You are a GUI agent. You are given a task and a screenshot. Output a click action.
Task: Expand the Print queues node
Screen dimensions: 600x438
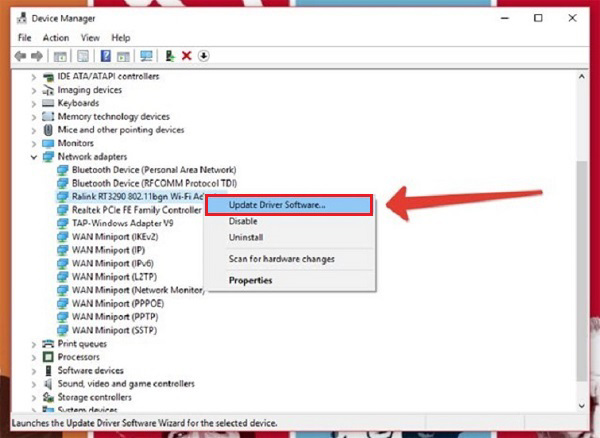click(34, 344)
